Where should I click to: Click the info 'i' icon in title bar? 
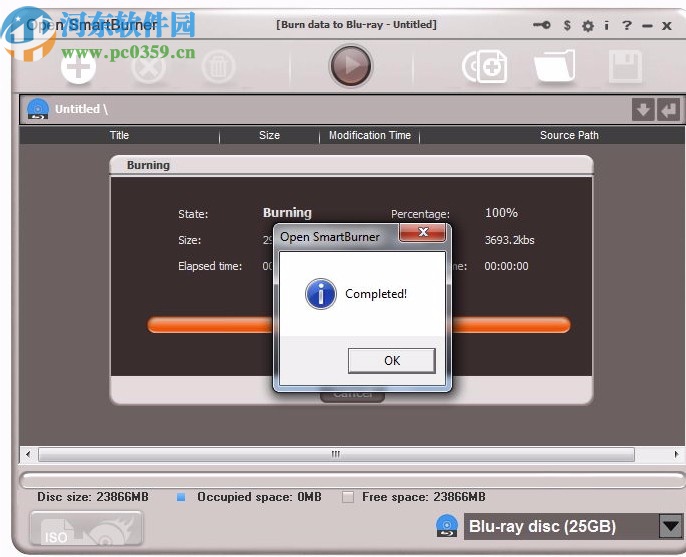(606, 25)
